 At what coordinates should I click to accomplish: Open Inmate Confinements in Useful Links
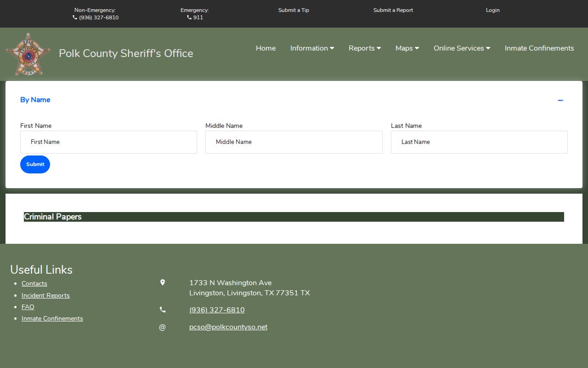(x=52, y=318)
